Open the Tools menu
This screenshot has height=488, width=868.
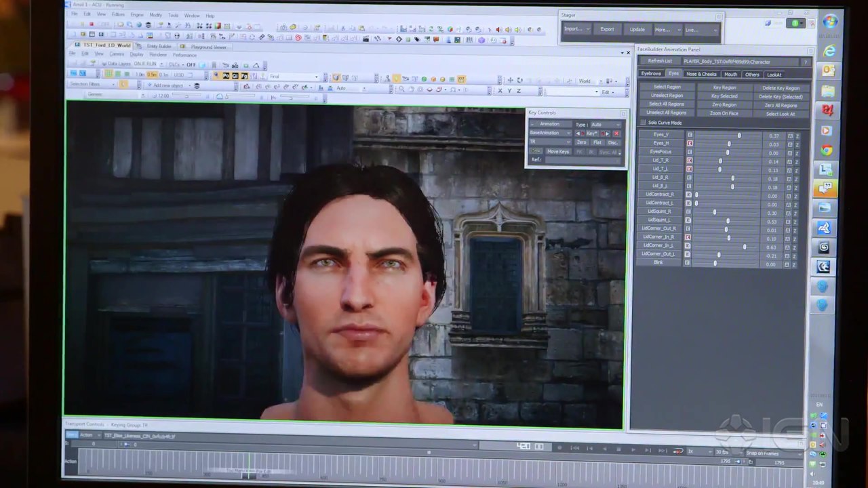(174, 15)
